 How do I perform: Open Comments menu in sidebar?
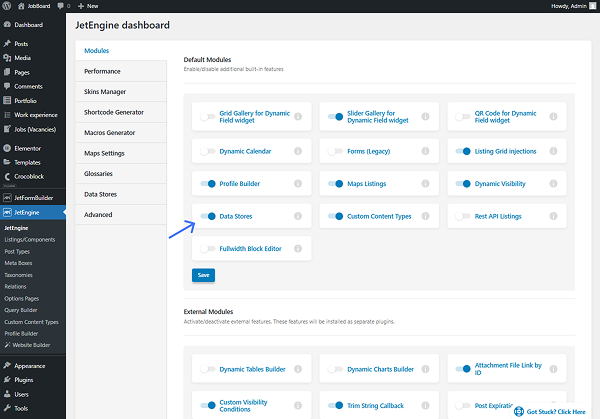point(33,86)
